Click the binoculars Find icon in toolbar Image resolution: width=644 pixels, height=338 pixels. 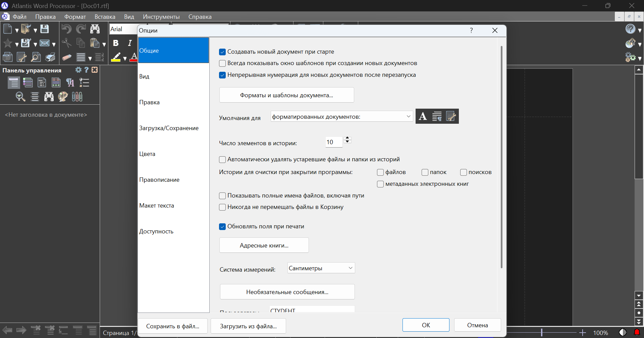click(95, 29)
